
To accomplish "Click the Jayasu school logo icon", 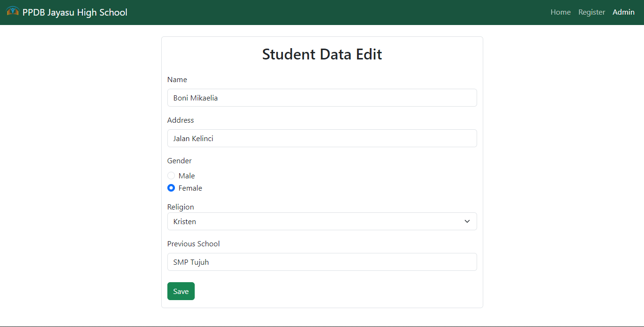I will coord(13,11).
